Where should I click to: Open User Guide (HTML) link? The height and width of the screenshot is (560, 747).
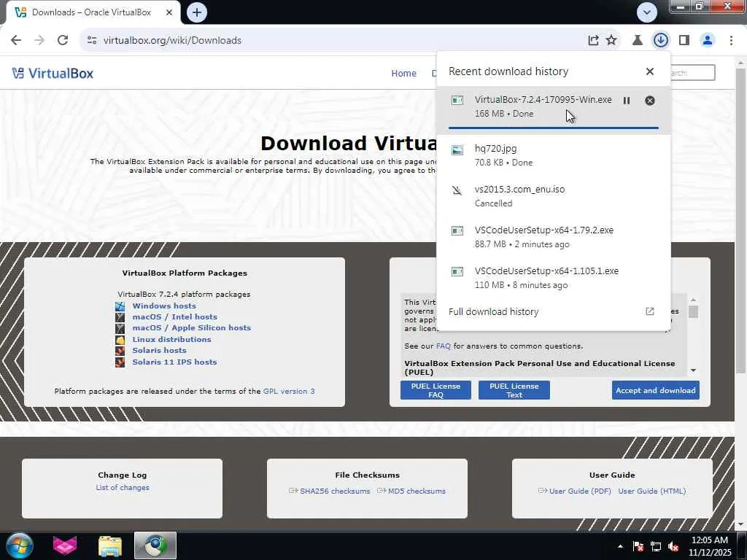[651, 491]
